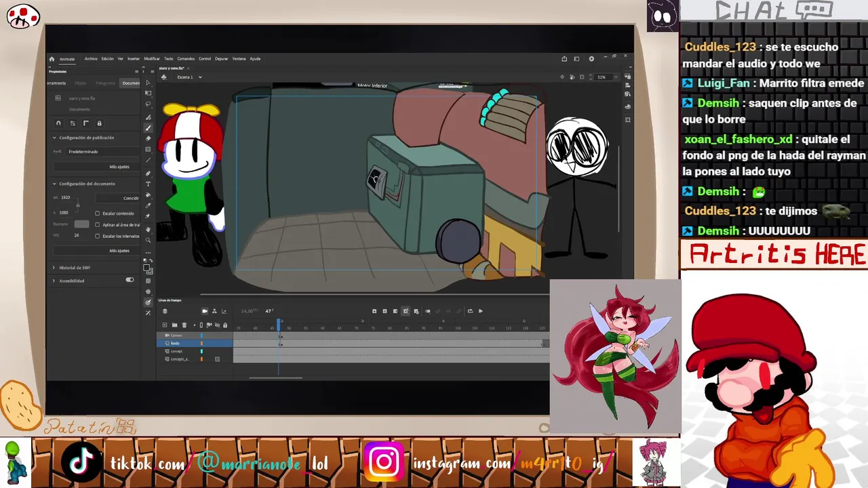The image size is (868, 488).
Task: Select the Eraser tool
Action: pyautogui.click(x=149, y=138)
